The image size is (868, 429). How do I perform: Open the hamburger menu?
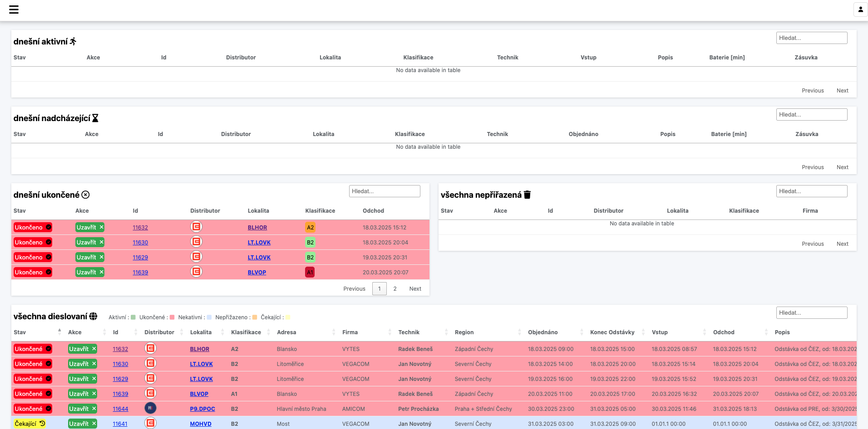point(14,10)
